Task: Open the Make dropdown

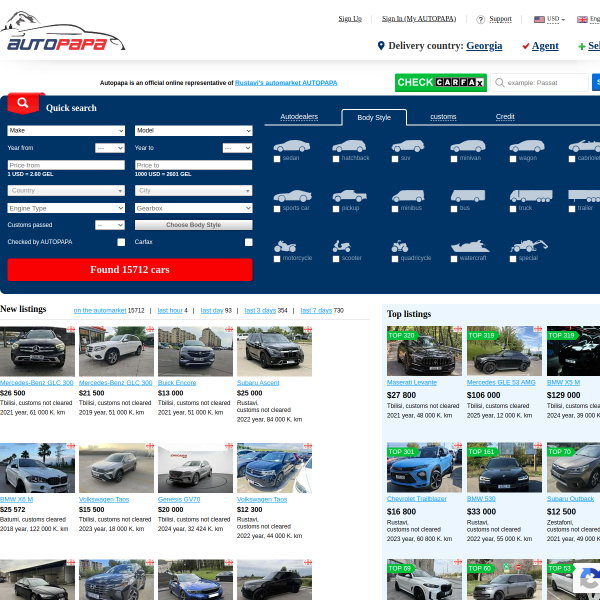Action: [66, 131]
